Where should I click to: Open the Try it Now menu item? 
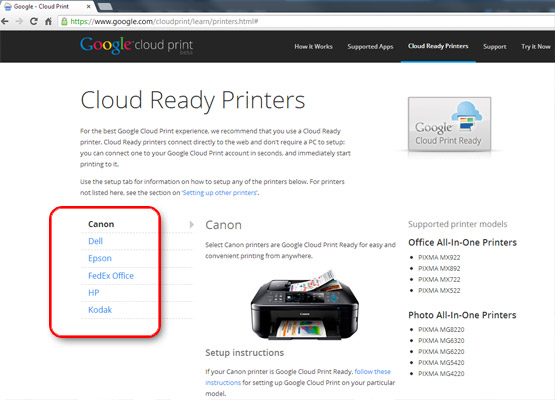pyautogui.click(x=536, y=46)
